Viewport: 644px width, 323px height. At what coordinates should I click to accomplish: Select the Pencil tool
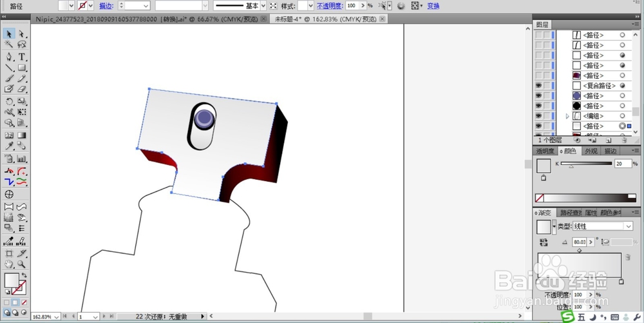pyautogui.click(x=21, y=78)
